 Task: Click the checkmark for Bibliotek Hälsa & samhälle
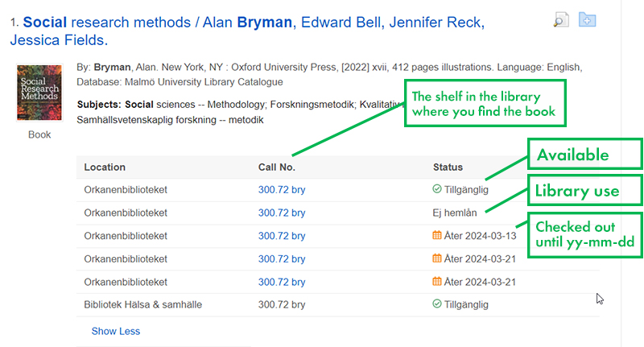[x=437, y=305]
